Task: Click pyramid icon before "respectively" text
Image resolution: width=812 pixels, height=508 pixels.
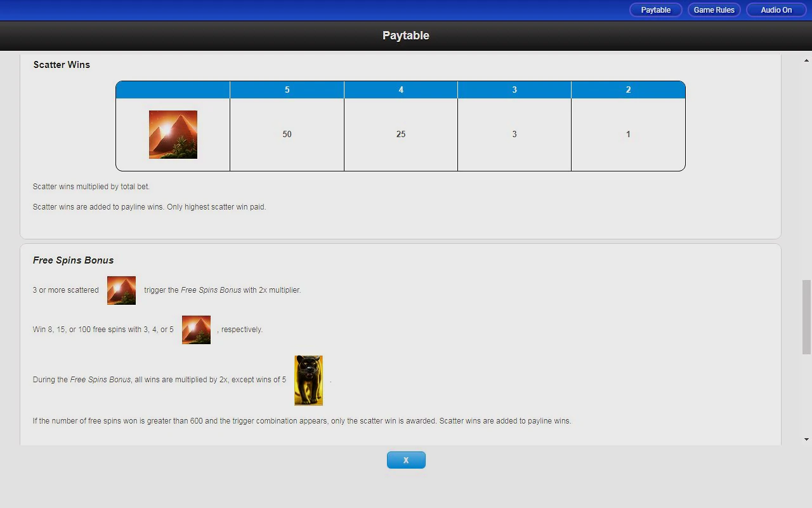Action: pyautogui.click(x=196, y=330)
